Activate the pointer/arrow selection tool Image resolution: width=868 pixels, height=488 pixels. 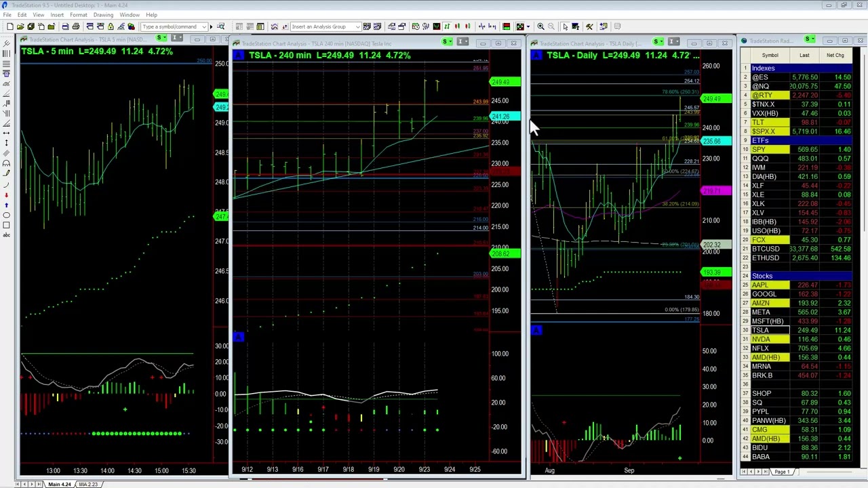[566, 26]
